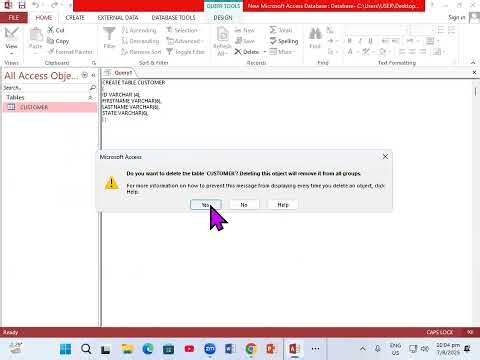
Task: Toggle Underline in Text Formatting
Action: [370, 41]
